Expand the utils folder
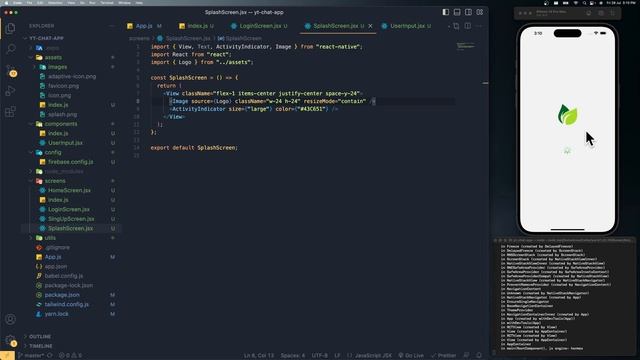 pos(50,238)
